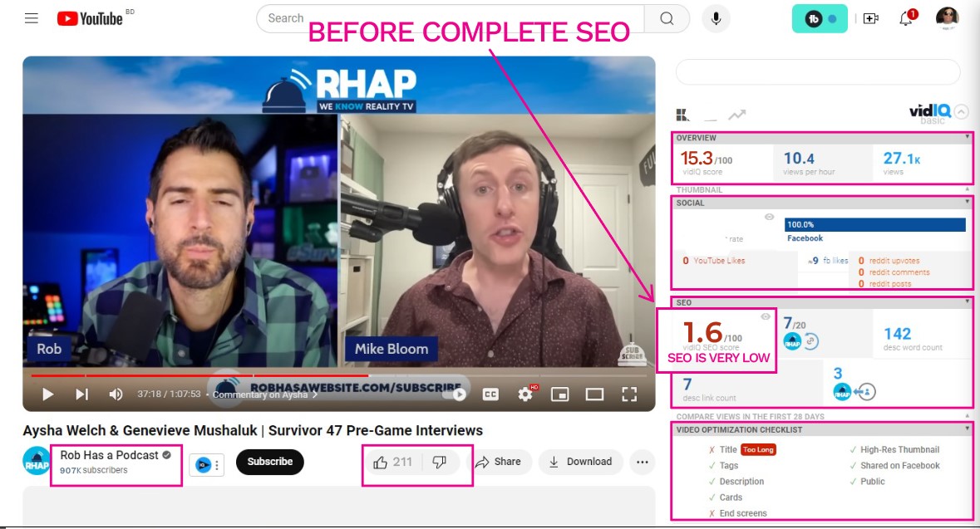Click the 27.1K views value

click(x=901, y=159)
